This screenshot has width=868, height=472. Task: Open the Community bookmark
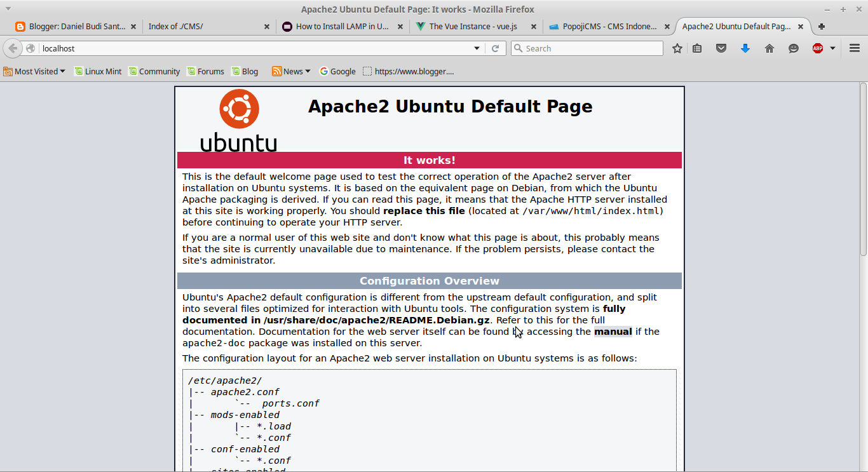pyautogui.click(x=154, y=71)
